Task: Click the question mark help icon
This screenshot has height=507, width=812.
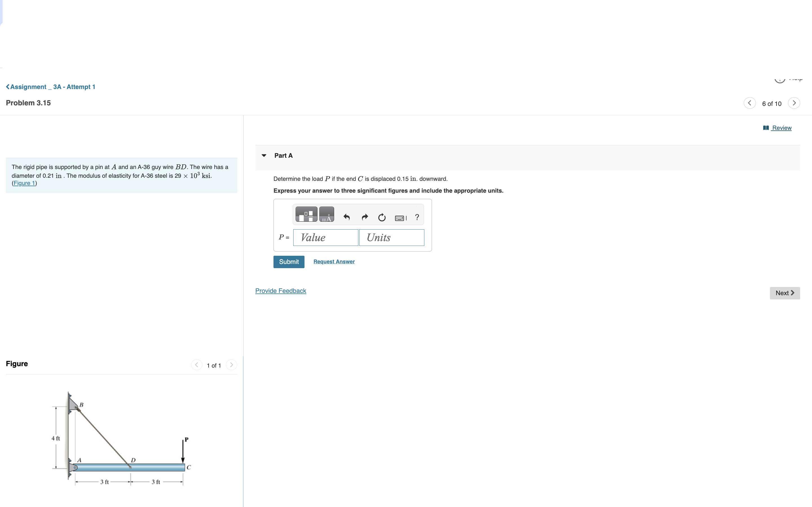Action: (x=417, y=217)
